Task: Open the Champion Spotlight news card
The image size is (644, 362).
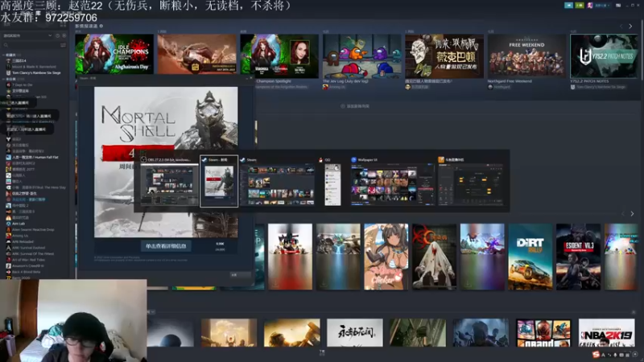Action: 279,56
